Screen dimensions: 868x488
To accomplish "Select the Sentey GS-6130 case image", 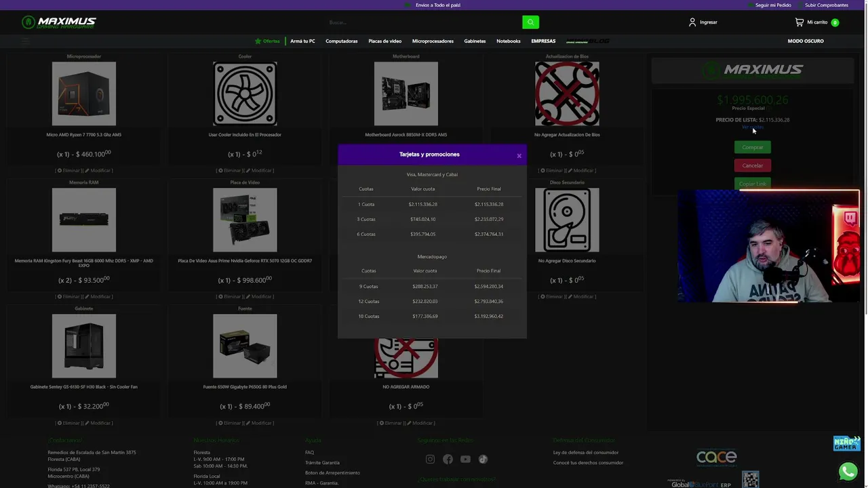I will 84,346.
